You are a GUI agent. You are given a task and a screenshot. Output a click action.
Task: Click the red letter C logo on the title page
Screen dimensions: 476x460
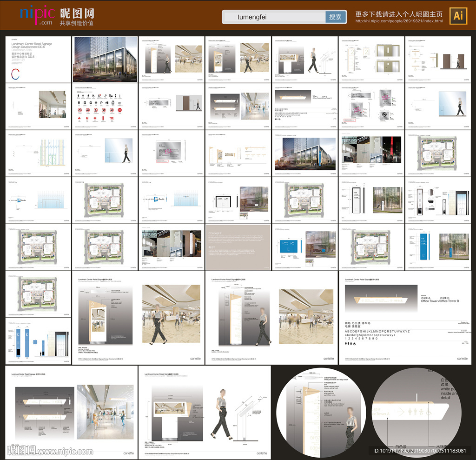point(15,74)
